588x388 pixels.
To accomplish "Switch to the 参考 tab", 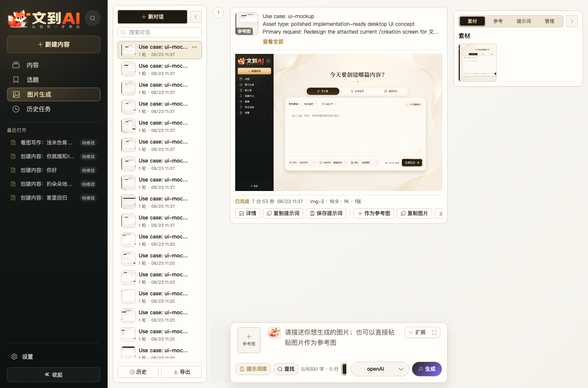I will coord(498,21).
